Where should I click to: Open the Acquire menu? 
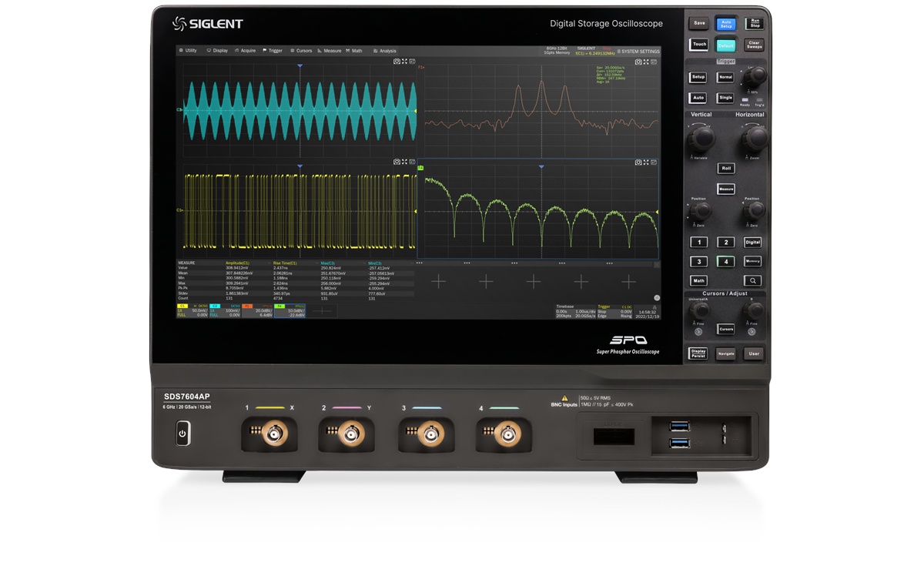tap(245, 51)
